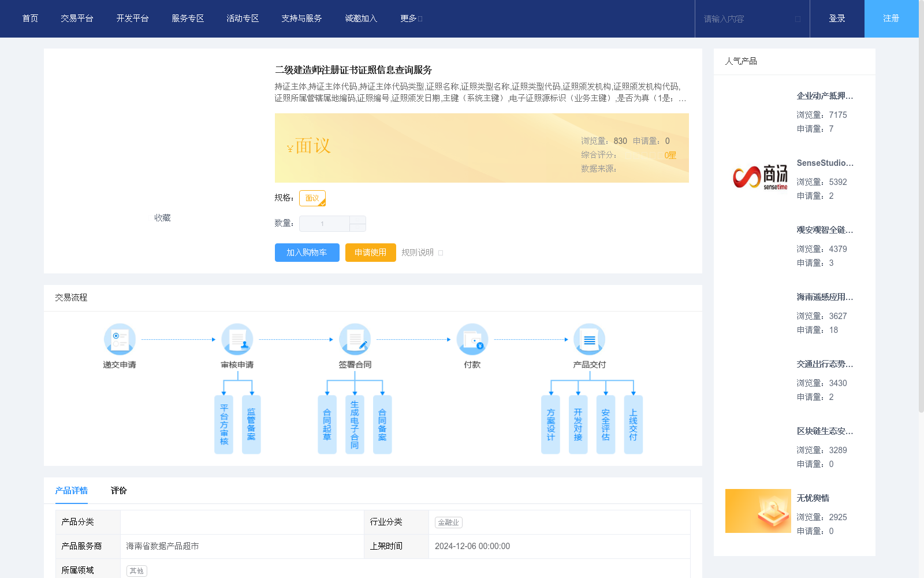
Task: Select the 面议 specification option
Action: click(x=312, y=198)
